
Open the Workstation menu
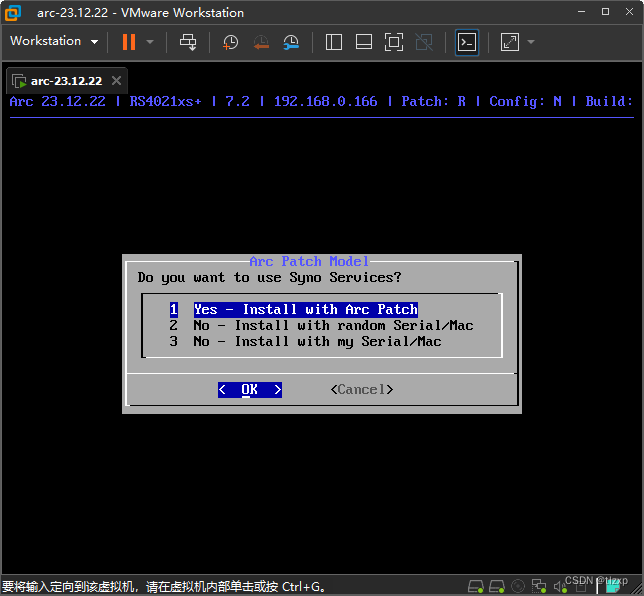point(54,41)
